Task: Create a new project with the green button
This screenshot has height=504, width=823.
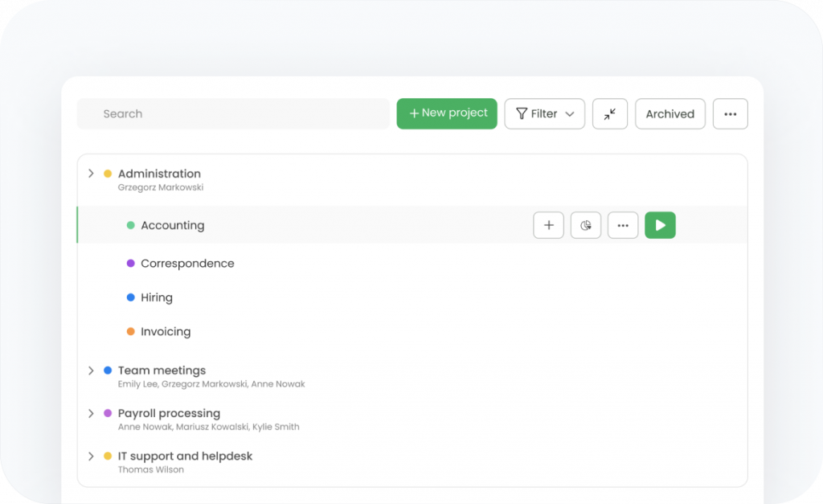Action: pos(447,113)
